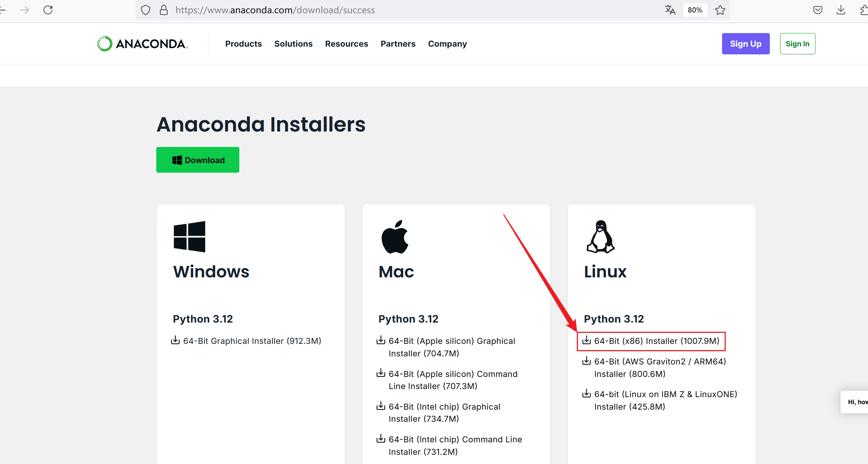The height and width of the screenshot is (464, 868).
Task: Reload the page with the refresh icon
Action: 48,10
